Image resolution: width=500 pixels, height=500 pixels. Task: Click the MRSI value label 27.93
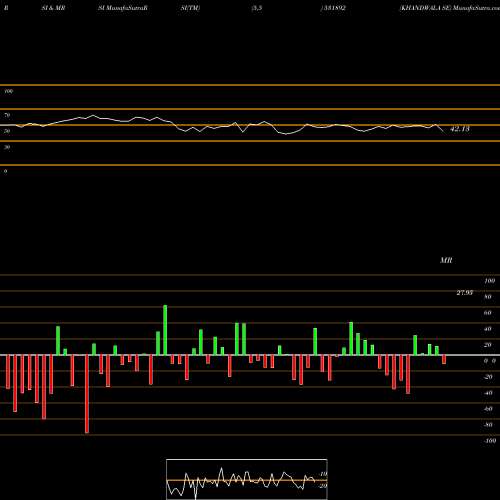[464, 293]
